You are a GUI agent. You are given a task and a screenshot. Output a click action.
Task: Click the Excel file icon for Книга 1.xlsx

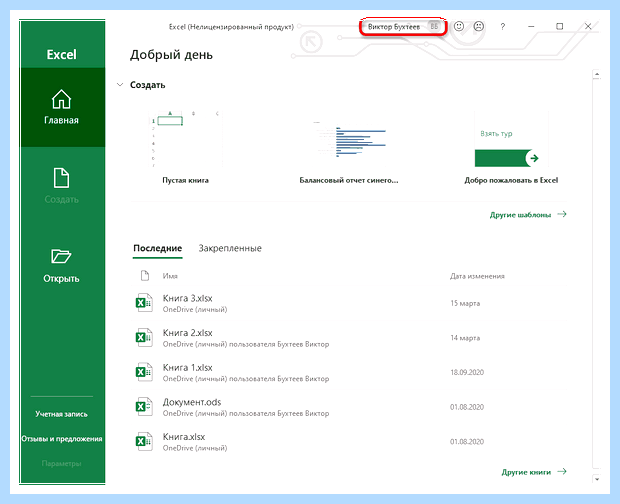pyautogui.click(x=144, y=372)
